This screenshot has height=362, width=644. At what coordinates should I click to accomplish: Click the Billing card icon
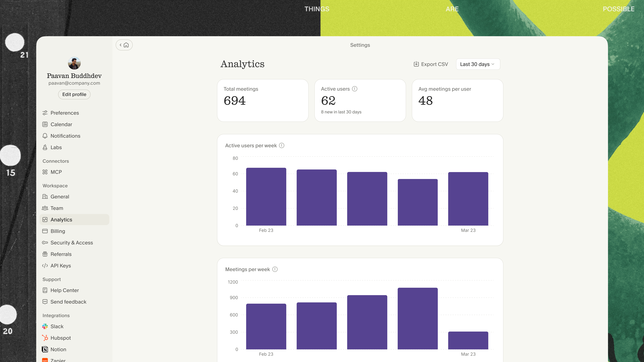tap(45, 231)
